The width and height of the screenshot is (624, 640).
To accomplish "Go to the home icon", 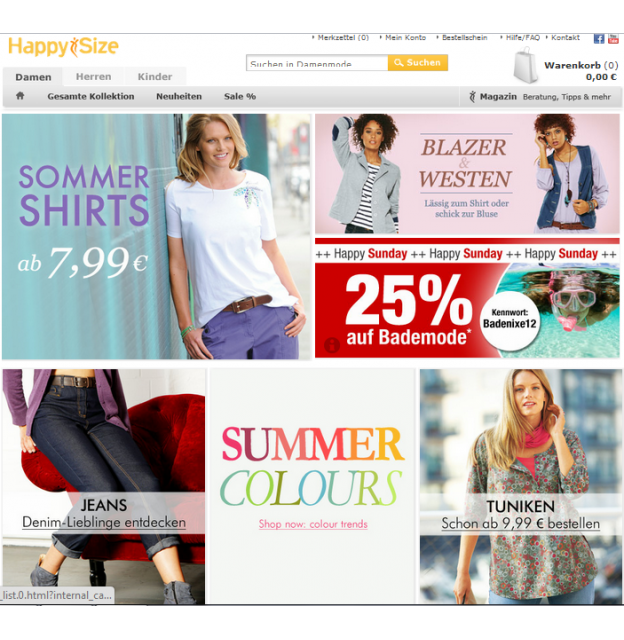I will click(x=20, y=96).
